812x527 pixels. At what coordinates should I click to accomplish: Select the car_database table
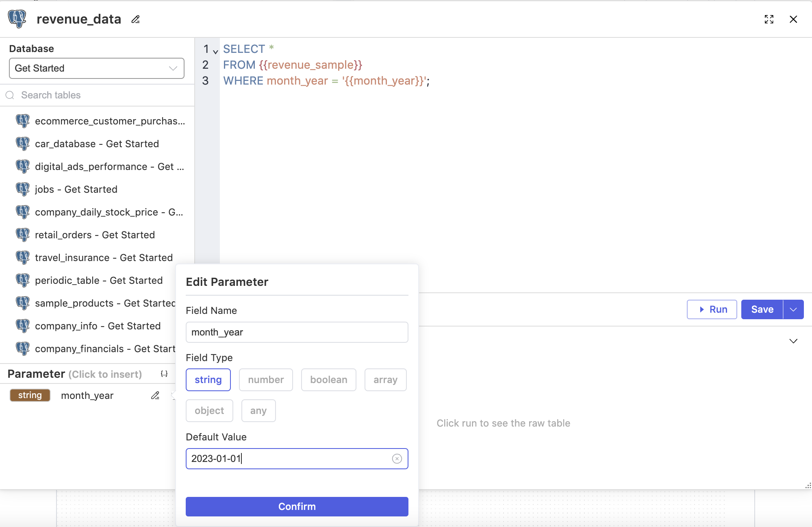pos(97,144)
